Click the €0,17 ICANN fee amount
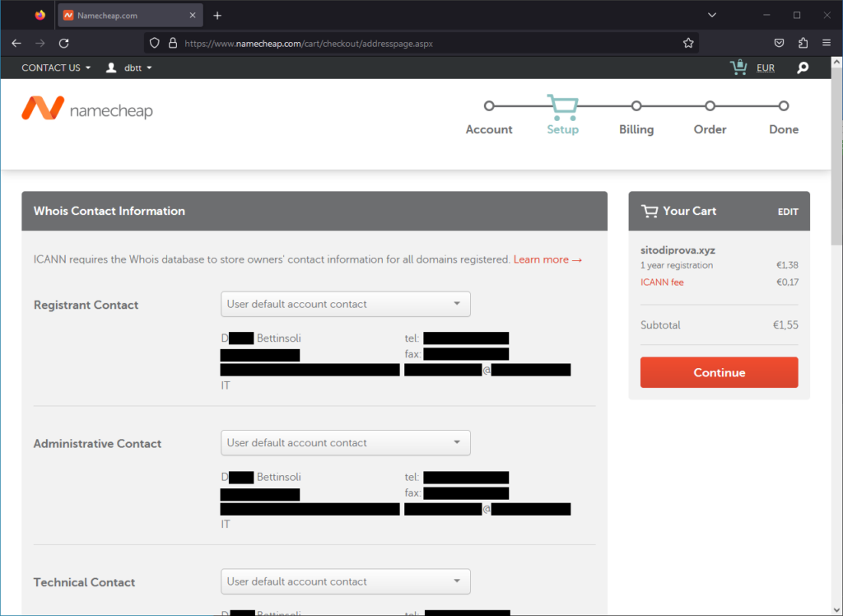Screen dimensions: 843x616 pos(787,282)
